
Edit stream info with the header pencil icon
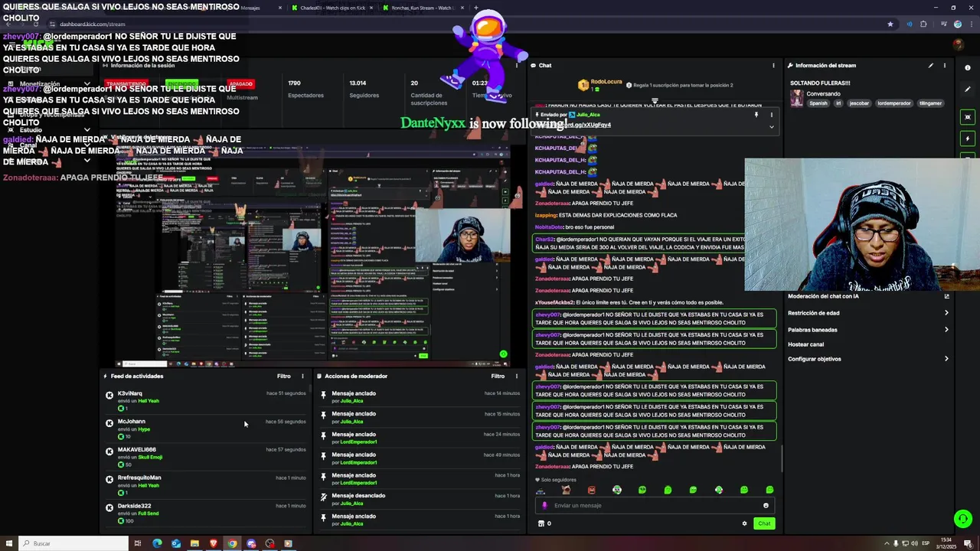pos(931,65)
